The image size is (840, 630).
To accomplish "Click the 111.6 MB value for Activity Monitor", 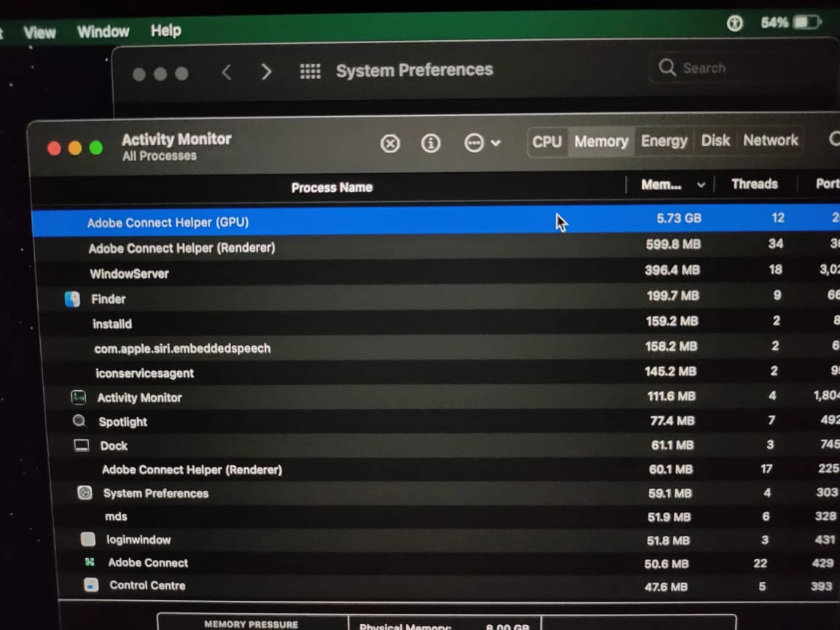I will click(672, 397).
